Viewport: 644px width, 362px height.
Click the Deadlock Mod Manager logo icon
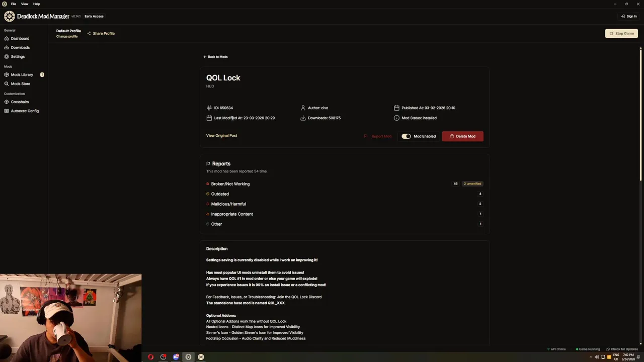click(9, 16)
